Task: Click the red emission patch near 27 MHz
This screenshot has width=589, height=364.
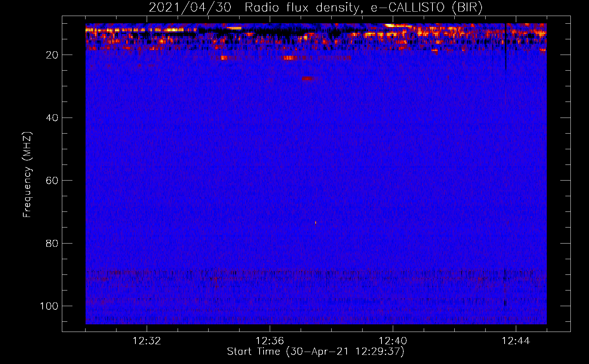Action: (308, 78)
